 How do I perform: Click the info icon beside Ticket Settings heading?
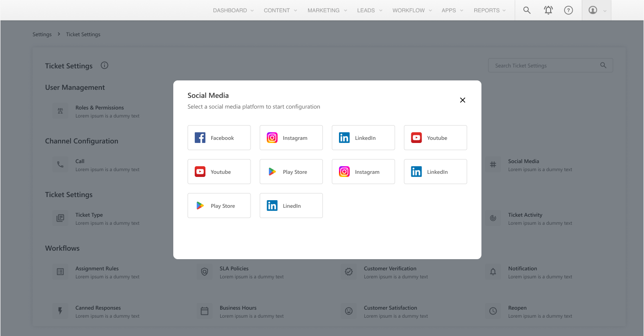pos(105,66)
